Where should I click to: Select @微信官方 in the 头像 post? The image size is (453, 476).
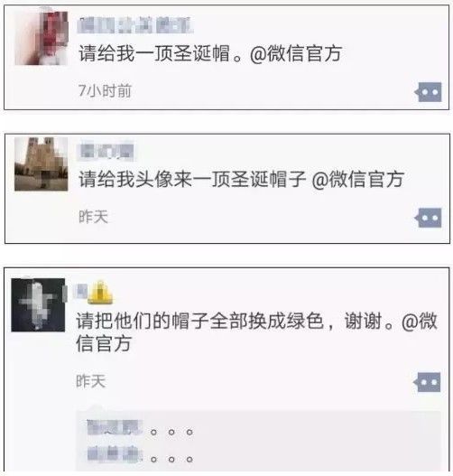coord(358,179)
